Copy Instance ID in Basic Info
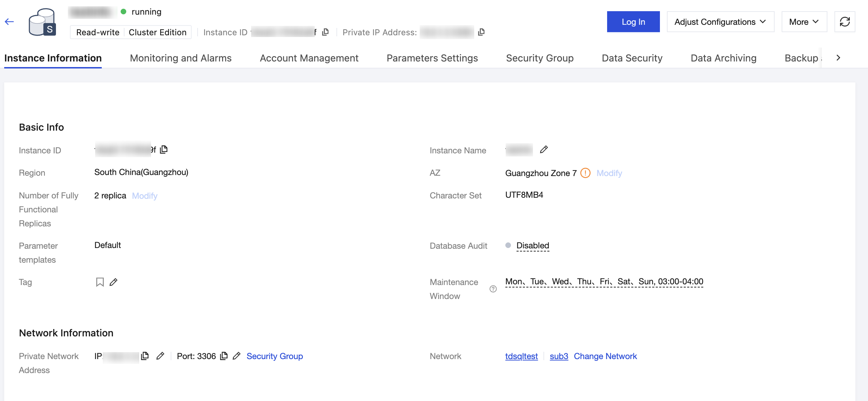Image resolution: width=868 pixels, height=401 pixels. pyautogui.click(x=164, y=150)
